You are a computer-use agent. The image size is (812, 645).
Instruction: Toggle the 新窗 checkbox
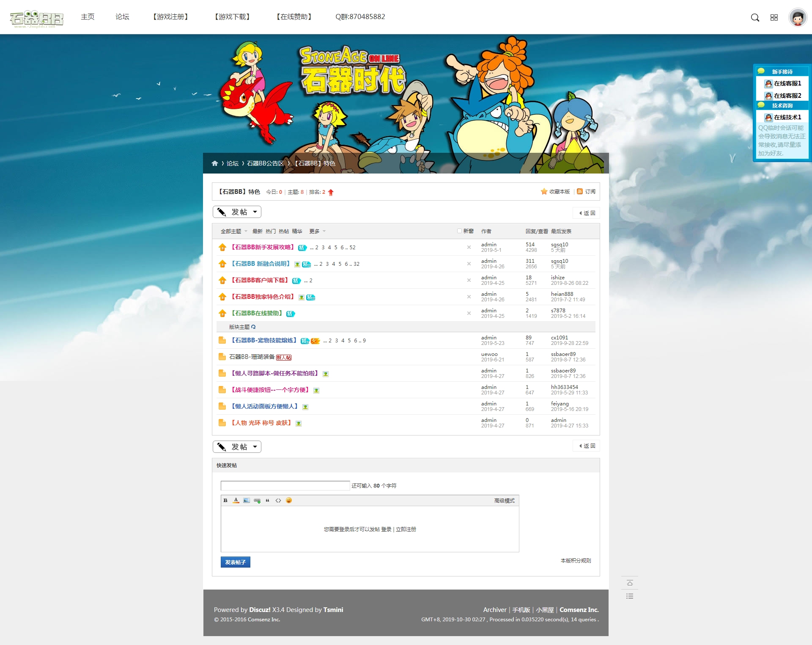point(459,231)
